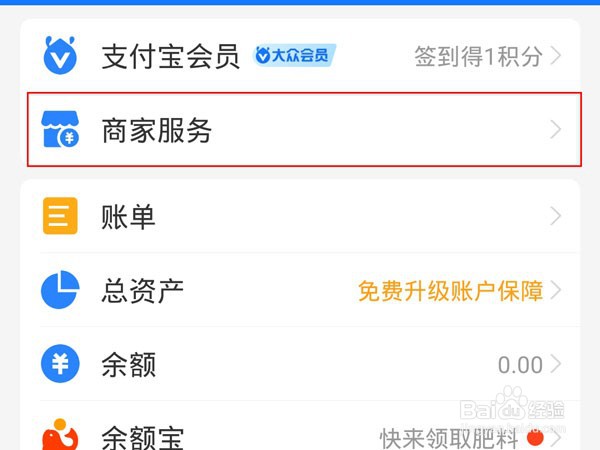Select the 账单 list item
The height and width of the screenshot is (450, 600).
point(300,216)
